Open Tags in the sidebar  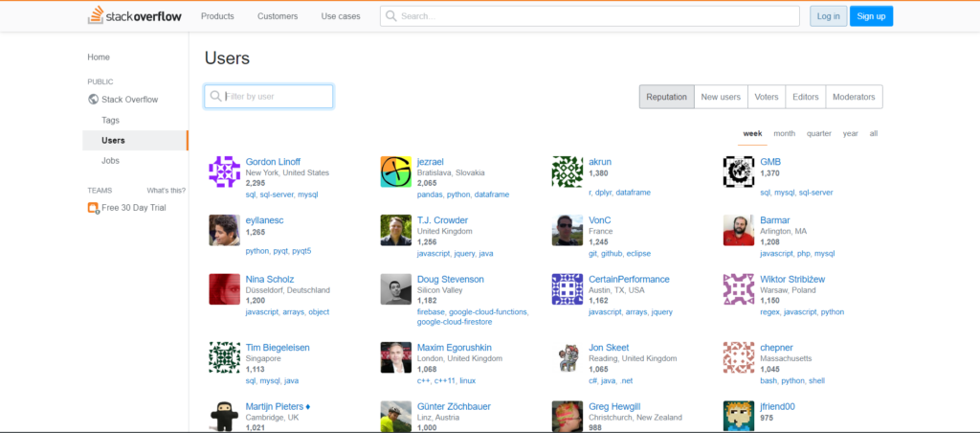click(x=111, y=120)
